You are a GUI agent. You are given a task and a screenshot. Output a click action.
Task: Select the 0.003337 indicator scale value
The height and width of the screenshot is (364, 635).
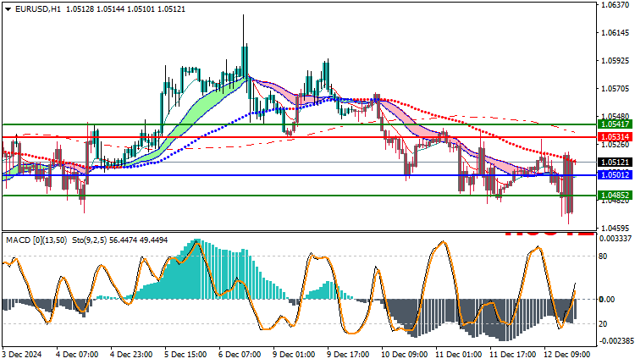pos(616,239)
